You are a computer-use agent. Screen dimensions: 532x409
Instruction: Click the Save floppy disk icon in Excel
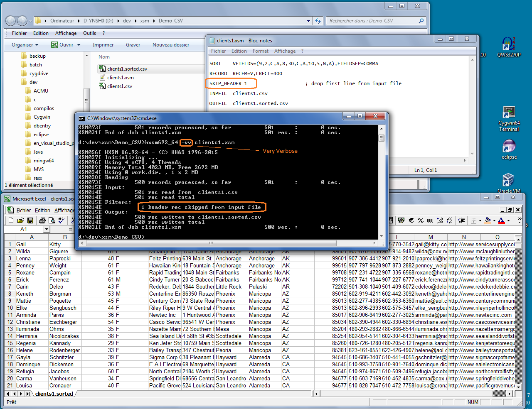click(30, 220)
